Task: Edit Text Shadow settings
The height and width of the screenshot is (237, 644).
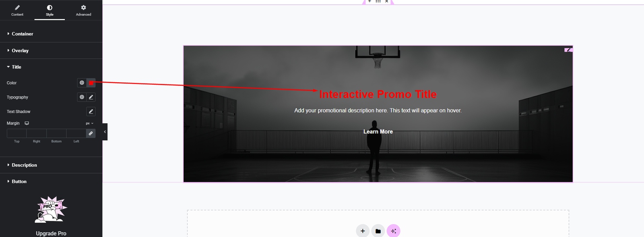Action: (91, 112)
